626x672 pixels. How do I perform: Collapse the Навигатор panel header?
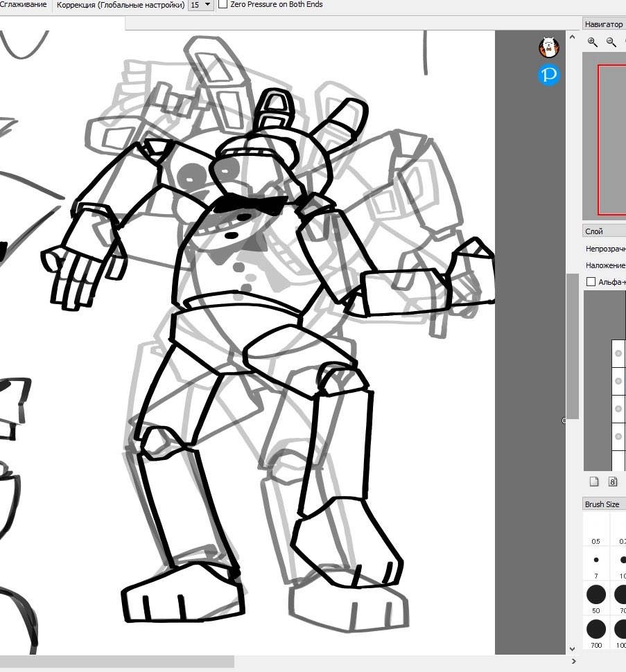(604, 24)
